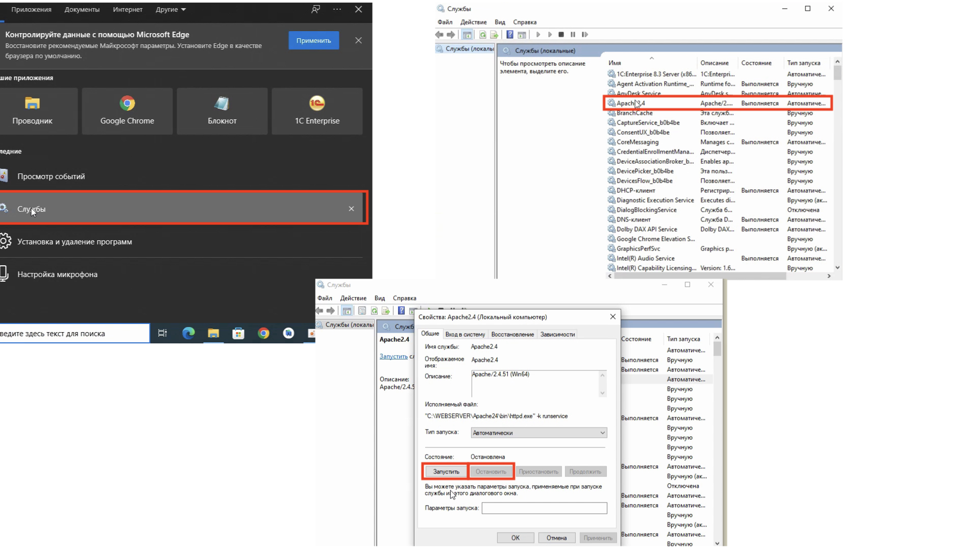The height and width of the screenshot is (551, 980).
Task: Click Export list icon in the Apache2.4-row Services toolbar
Action: [494, 35]
